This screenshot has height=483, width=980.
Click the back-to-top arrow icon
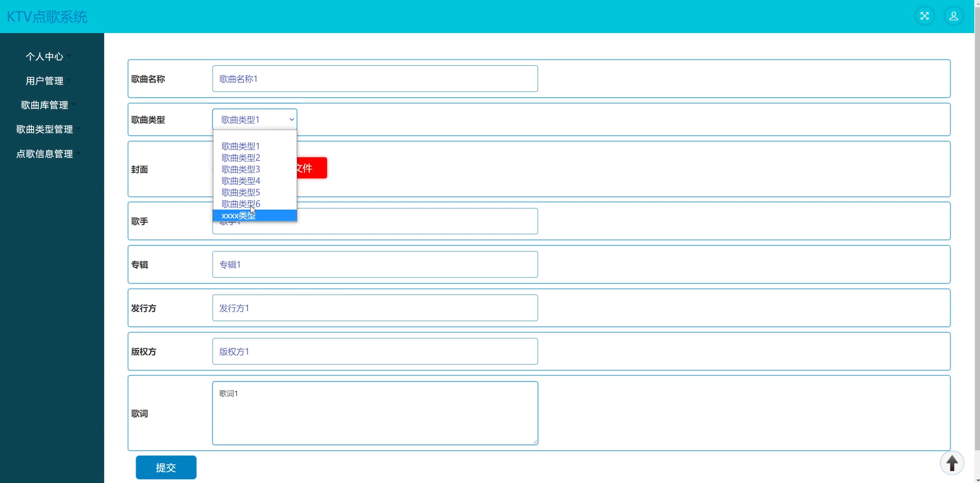952,463
